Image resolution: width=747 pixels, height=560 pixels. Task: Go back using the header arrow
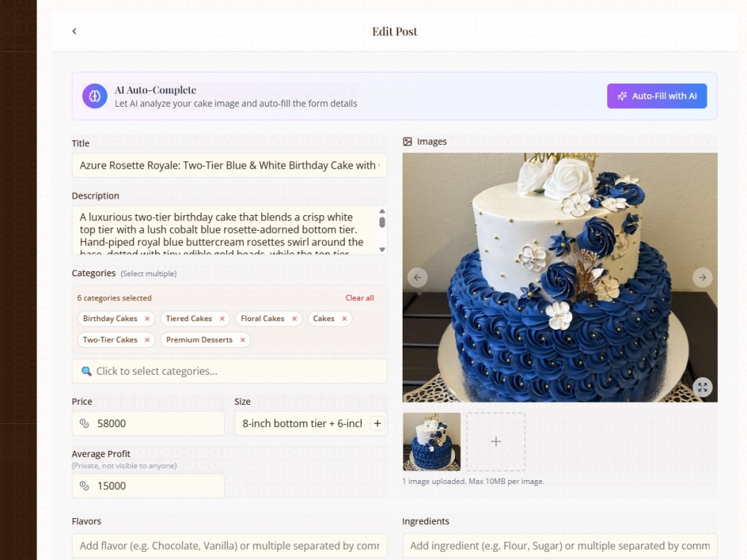[x=74, y=31]
